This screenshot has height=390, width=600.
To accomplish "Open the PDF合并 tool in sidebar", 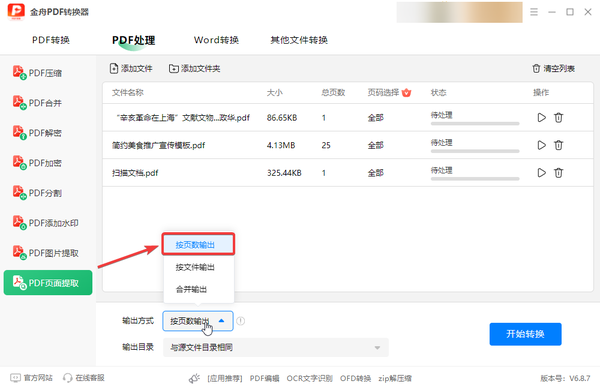I will tap(38, 103).
